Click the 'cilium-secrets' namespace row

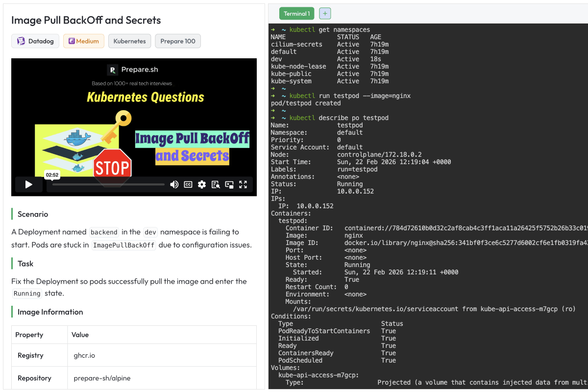pyautogui.click(x=330, y=44)
